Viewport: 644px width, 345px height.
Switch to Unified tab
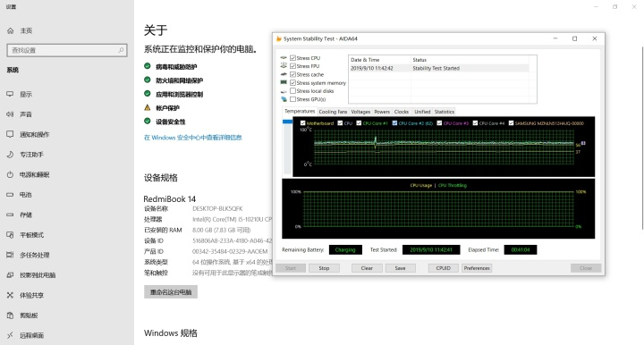[422, 112]
